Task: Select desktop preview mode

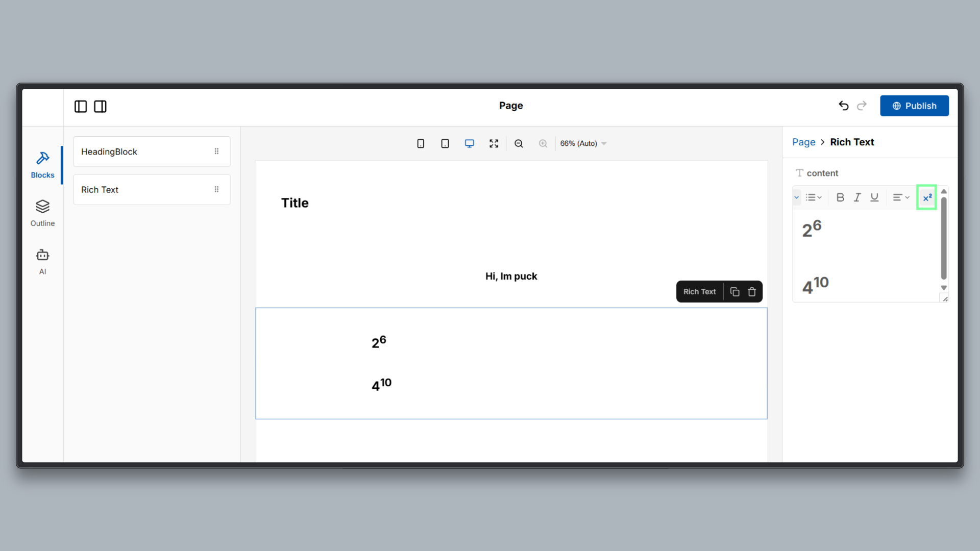Action: coord(469,143)
